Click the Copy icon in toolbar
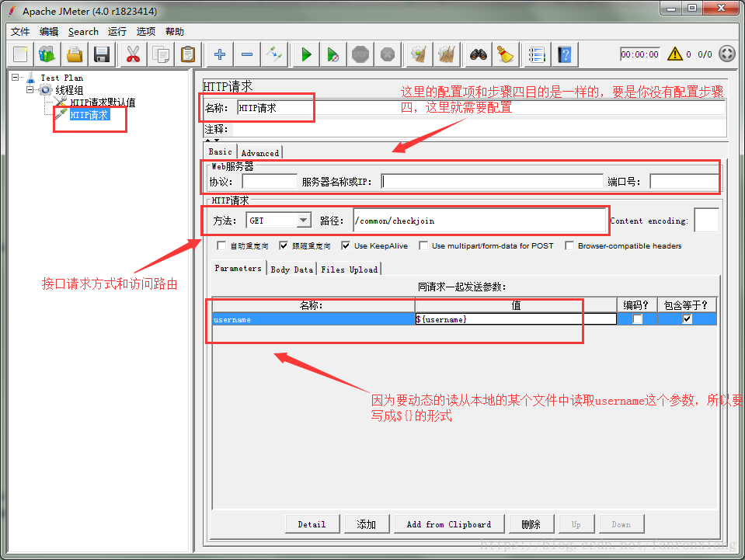This screenshot has height=560, width=745. (x=161, y=54)
